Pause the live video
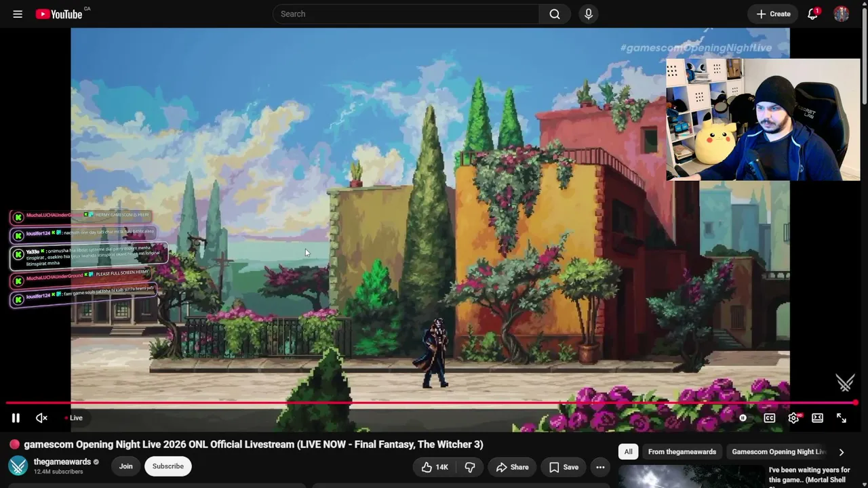The image size is (868, 488). [x=16, y=418]
